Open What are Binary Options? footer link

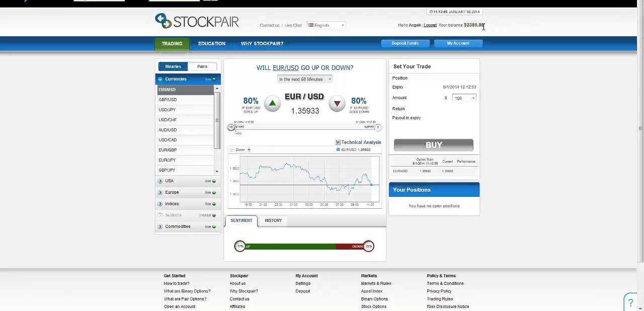[187, 291]
